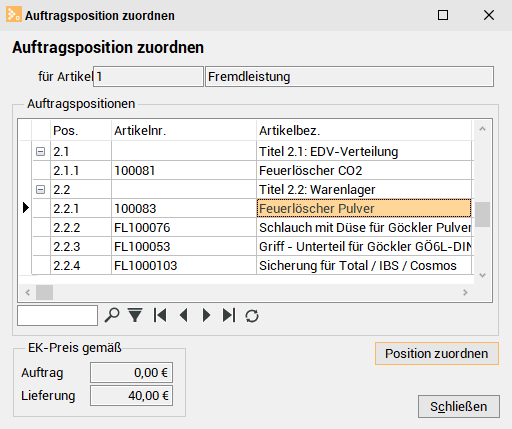Image resolution: width=512 pixels, height=429 pixels.
Task: Go to next record arrow
Action: coord(206,315)
